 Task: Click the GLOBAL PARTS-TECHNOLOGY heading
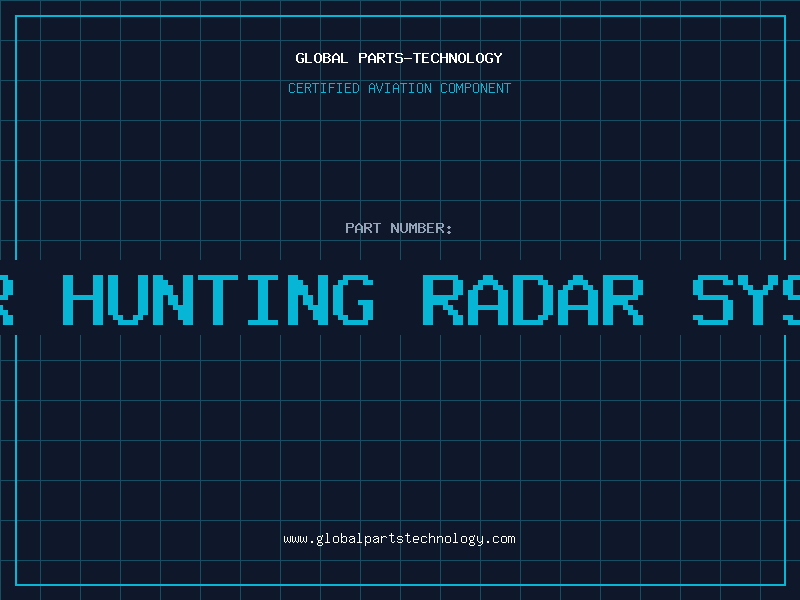tap(399, 58)
